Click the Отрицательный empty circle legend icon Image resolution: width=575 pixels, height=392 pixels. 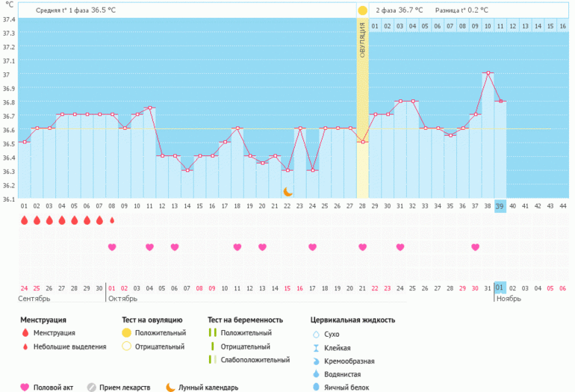[x=126, y=346]
